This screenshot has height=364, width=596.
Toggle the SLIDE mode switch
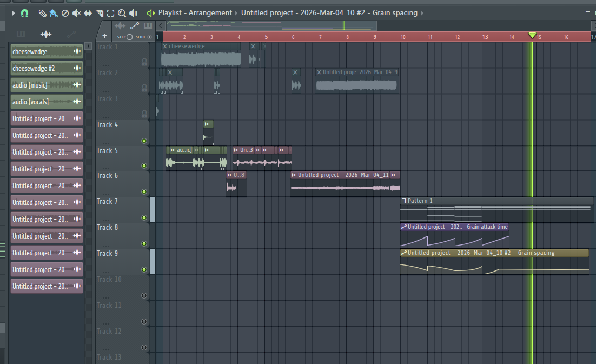click(x=150, y=37)
